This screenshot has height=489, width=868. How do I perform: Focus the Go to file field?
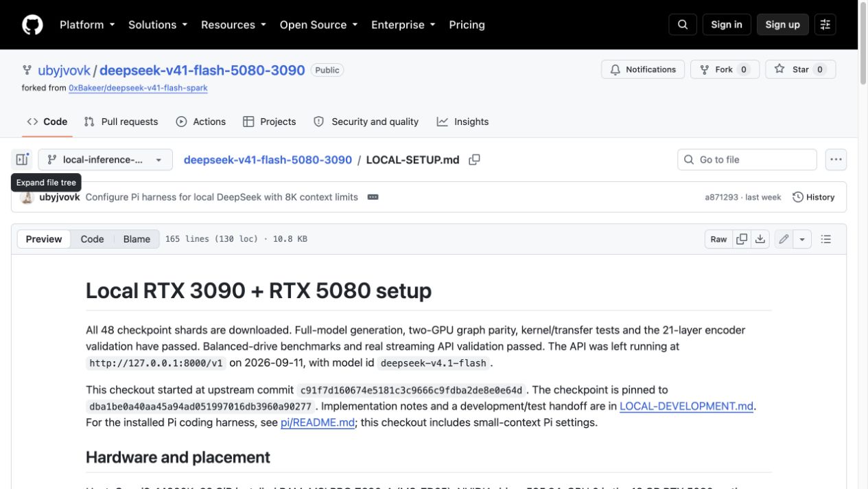point(747,159)
